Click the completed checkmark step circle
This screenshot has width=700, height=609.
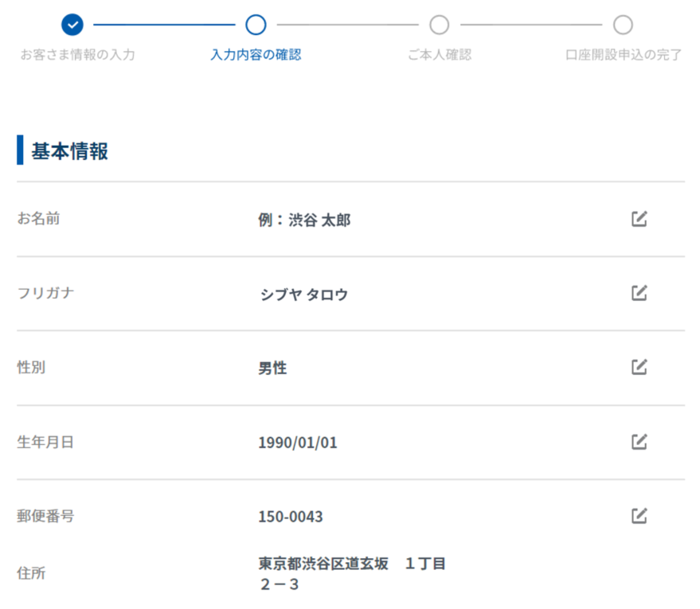(72, 25)
